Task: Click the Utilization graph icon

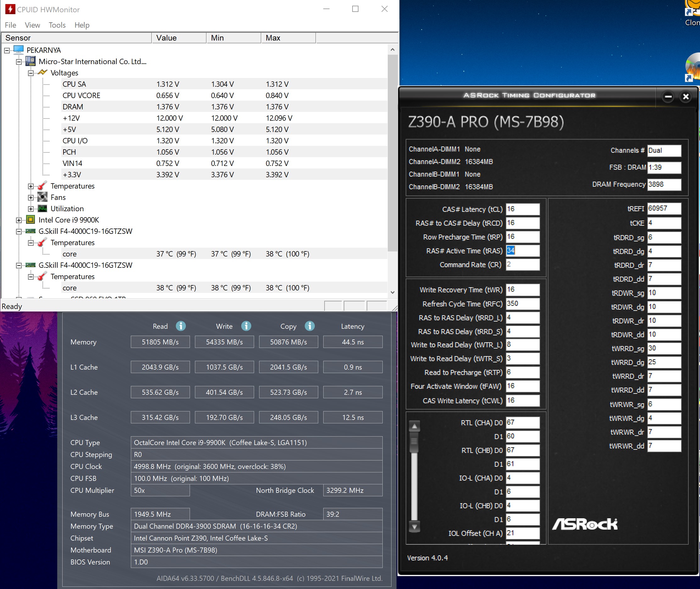Action: (x=42, y=208)
